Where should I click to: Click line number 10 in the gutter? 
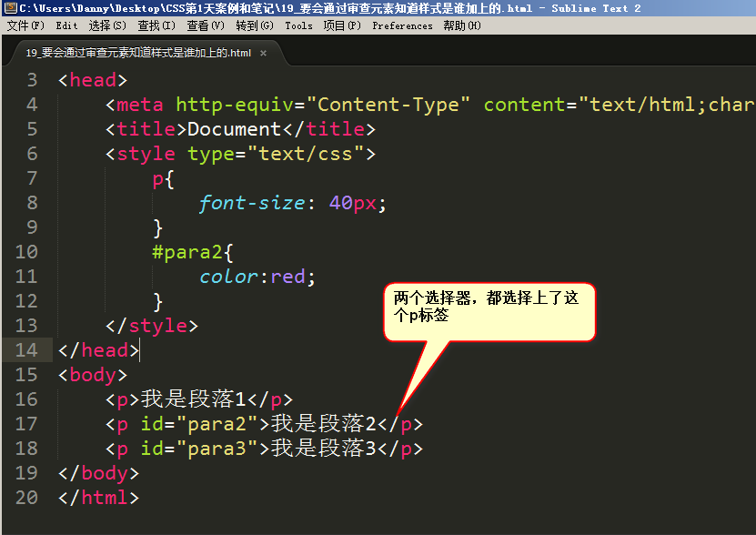(26, 252)
